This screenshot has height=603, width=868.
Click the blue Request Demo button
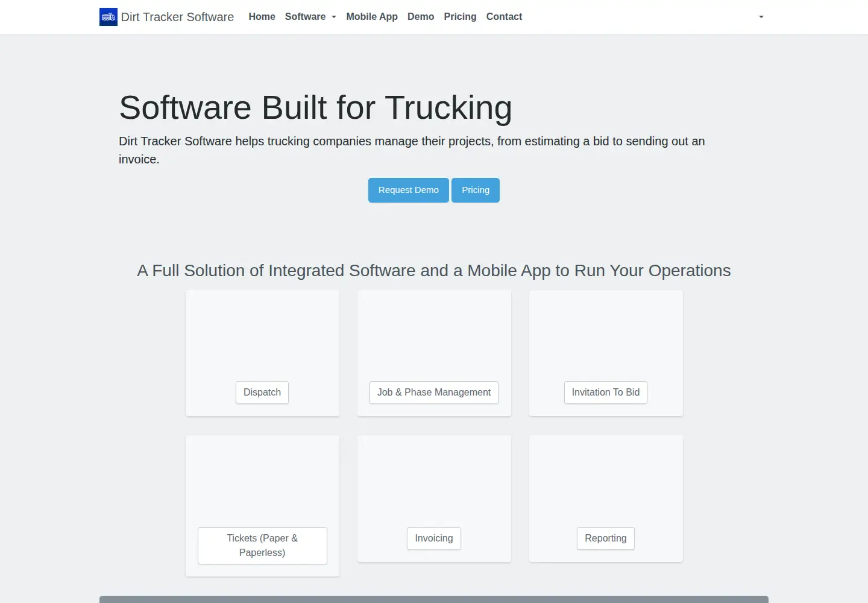coord(409,190)
